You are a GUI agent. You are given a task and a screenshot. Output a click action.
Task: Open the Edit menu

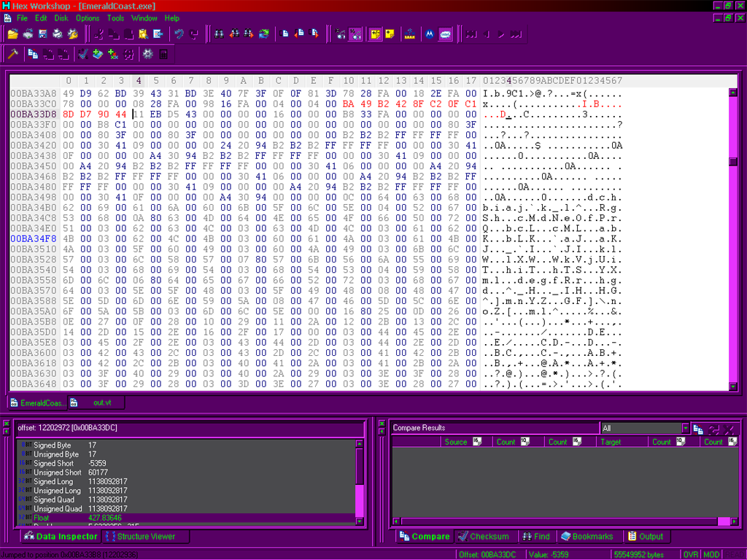41,18
